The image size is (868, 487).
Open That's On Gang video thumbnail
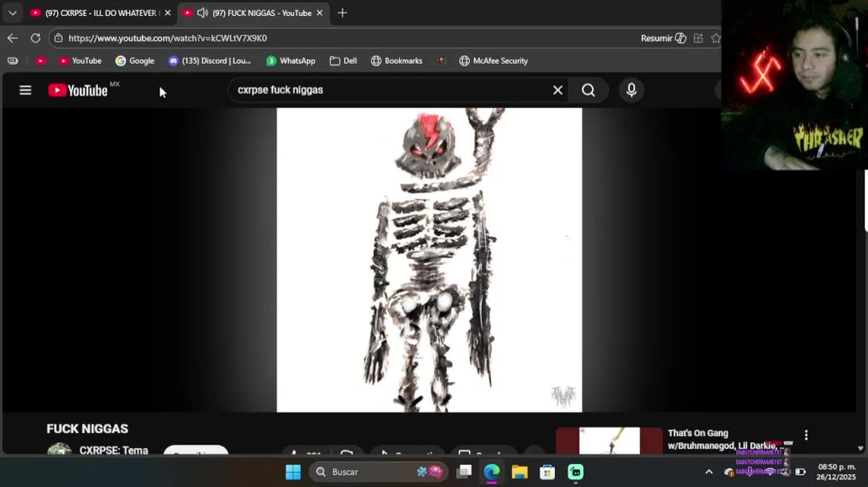609,440
